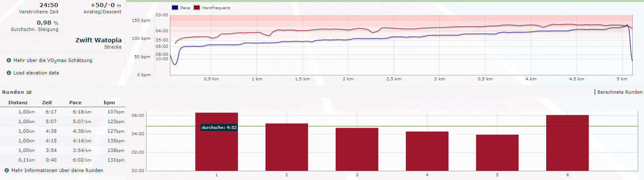
Task: Click the Load elevation data link
Action: point(36,73)
